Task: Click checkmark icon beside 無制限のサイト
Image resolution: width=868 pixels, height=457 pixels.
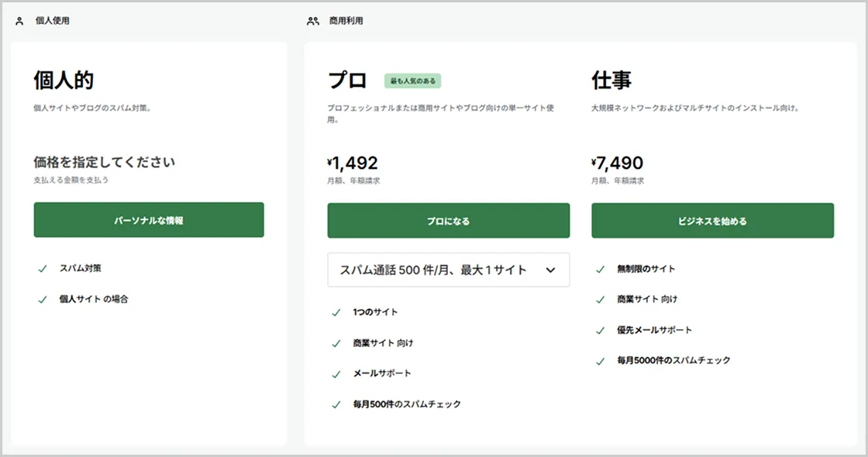Action: pyautogui.click(x=600, y=270)
